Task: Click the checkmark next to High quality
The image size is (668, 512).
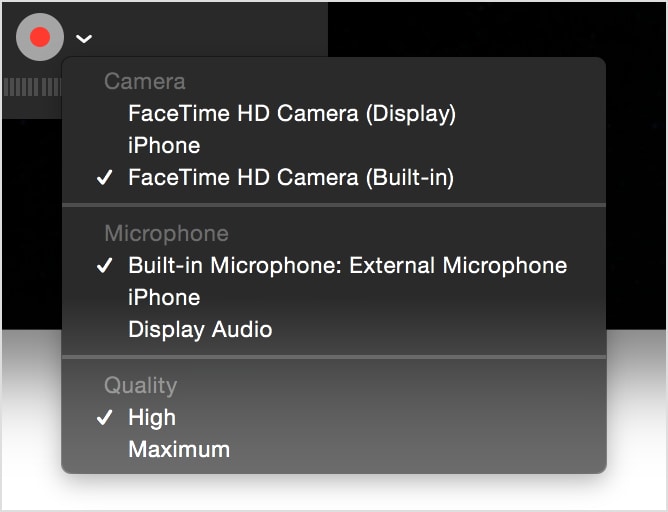Action: [x=104, y=419]
